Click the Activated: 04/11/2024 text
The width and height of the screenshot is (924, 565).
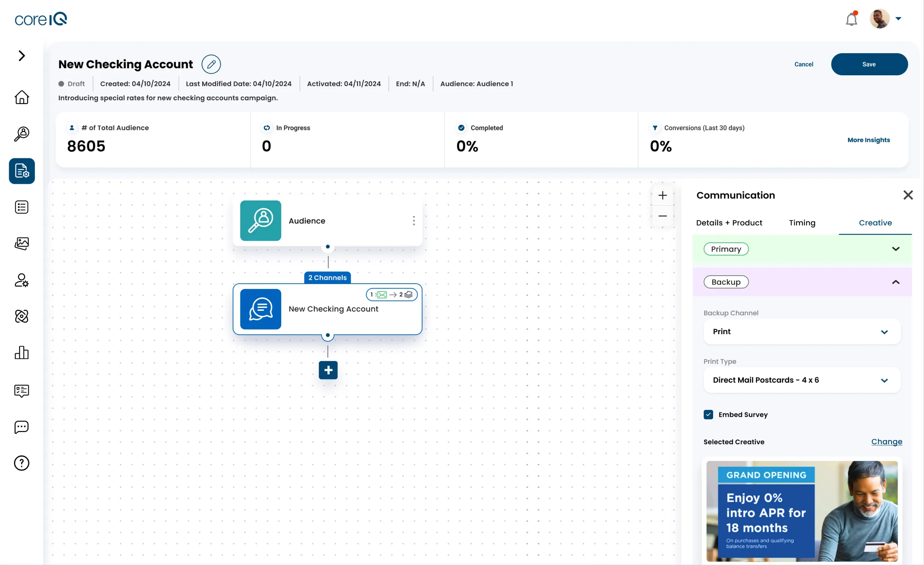point(344,84)
